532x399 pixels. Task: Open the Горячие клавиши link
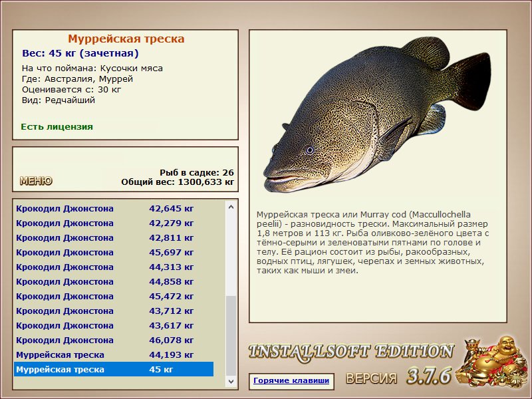tap(291, 380)
